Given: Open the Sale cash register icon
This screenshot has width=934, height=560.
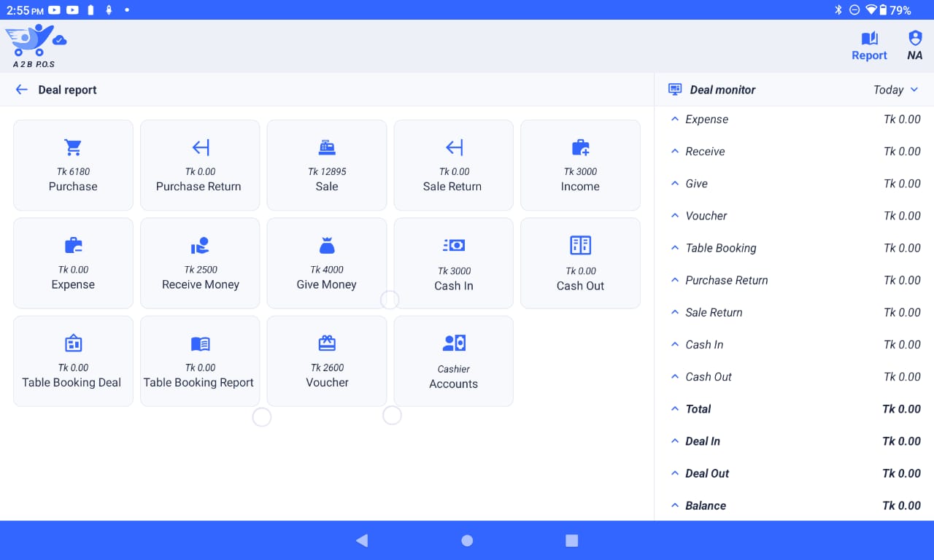Looking at the screenshot, I should 326,146.
